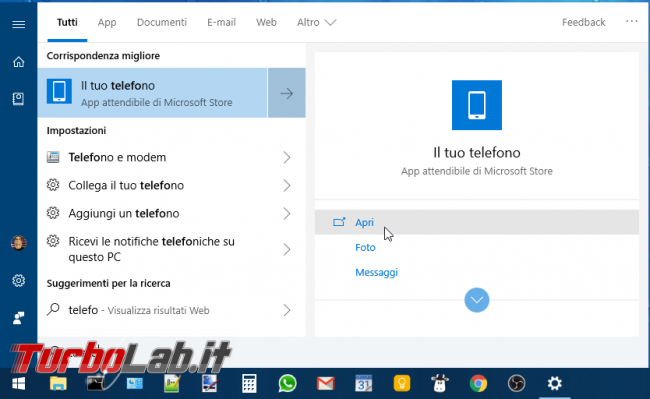Expand the telefo web results chevron
This screenshot has height=399, width=650.
coord(287,310)
